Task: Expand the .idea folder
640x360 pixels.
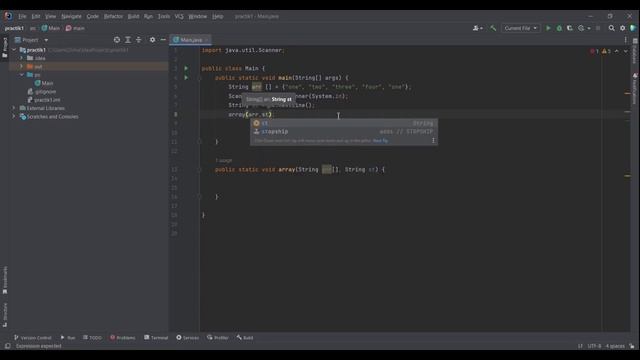Action: coord(22,58)
